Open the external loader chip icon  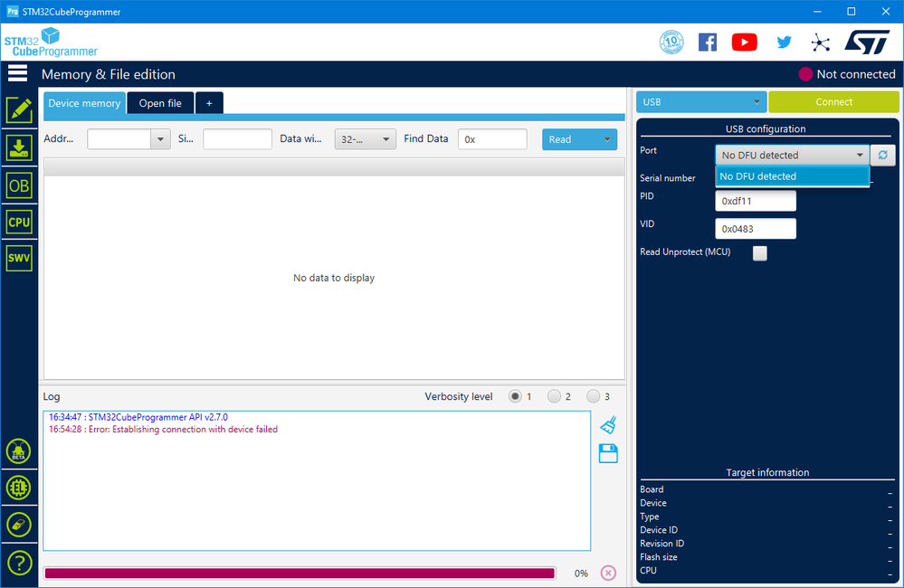point(18,488)
